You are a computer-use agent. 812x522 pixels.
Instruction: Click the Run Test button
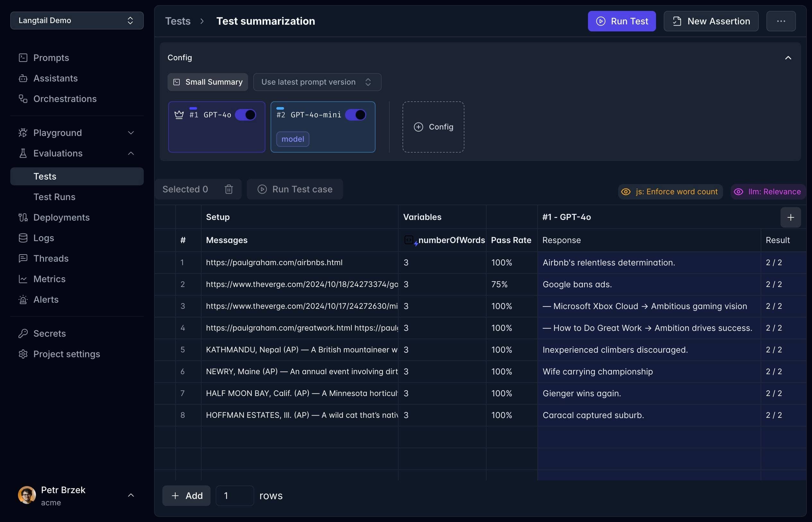point(621,21)
